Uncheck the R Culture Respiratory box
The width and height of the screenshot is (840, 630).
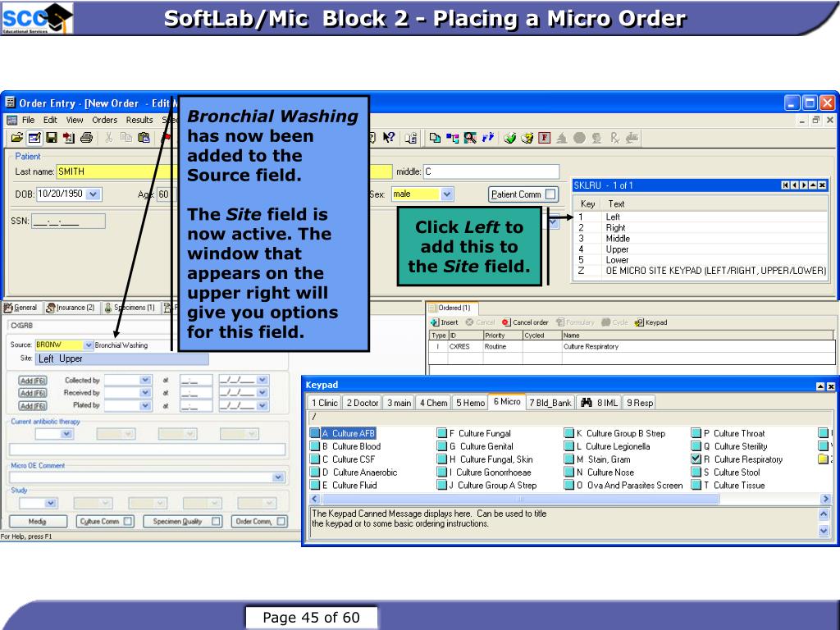point(696,459)
